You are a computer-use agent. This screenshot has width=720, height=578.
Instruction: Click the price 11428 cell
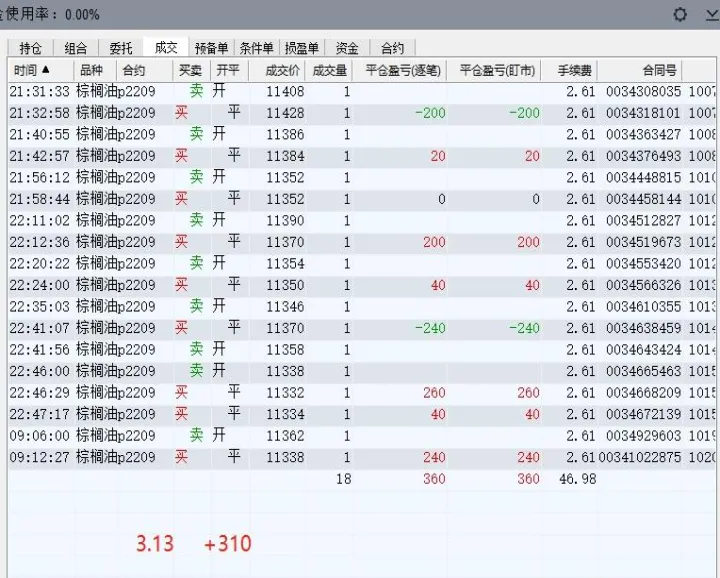click(285, 113)
